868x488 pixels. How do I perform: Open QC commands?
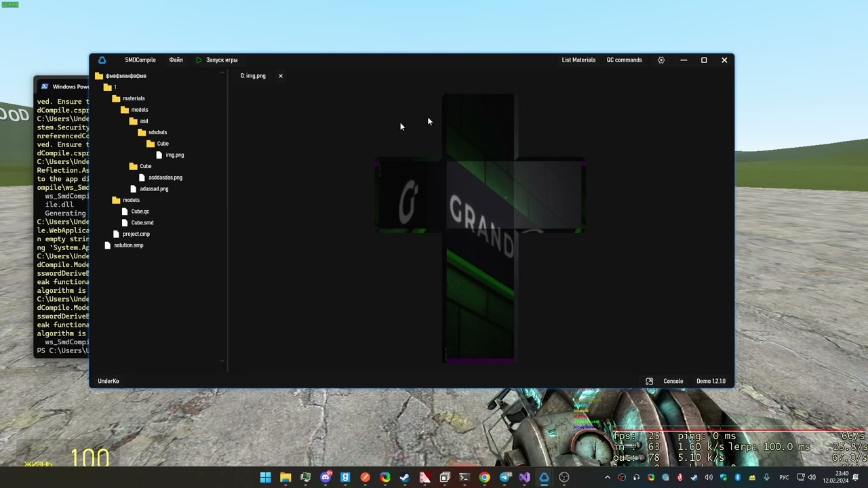624,60
